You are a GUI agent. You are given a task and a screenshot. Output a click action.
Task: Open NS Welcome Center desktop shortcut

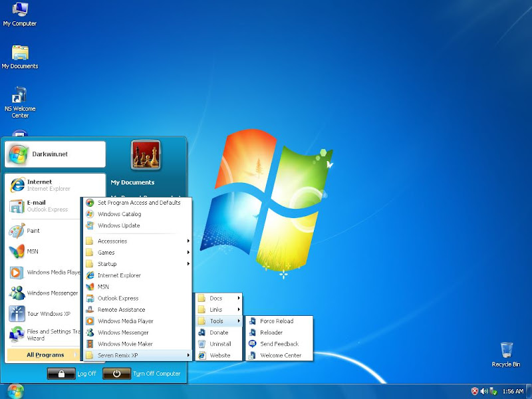pyautogui.click(x=20, y=102)
